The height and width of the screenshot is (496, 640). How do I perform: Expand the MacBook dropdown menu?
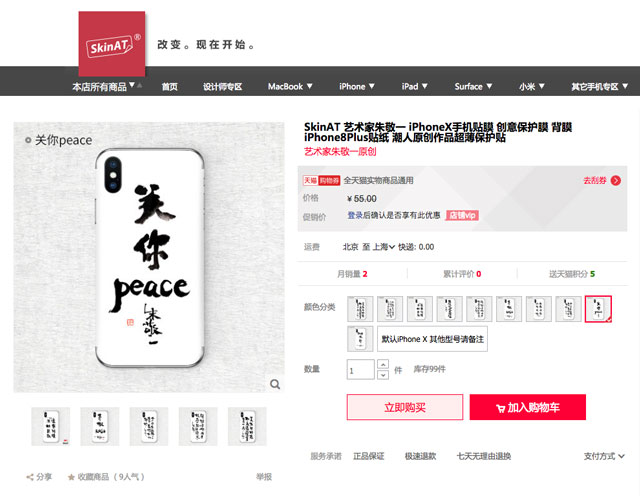coord(290,87)
